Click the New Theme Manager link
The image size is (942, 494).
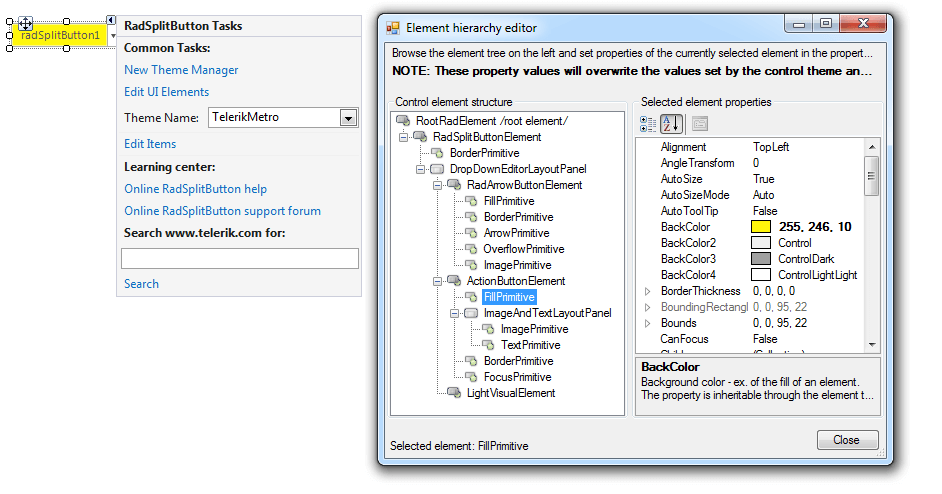(181, 70)
